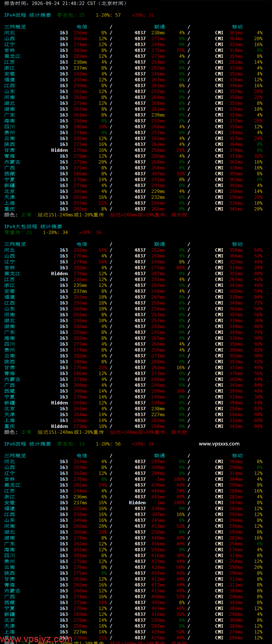
Task: Click the 零丢包: 25 summary count
Action: click(x=71, y=15)
